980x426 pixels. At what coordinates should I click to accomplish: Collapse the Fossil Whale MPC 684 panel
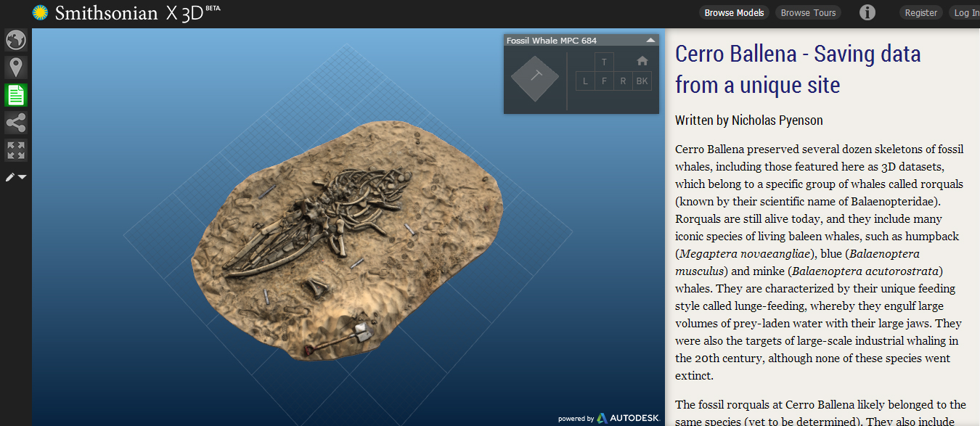(x=650, y=41)
